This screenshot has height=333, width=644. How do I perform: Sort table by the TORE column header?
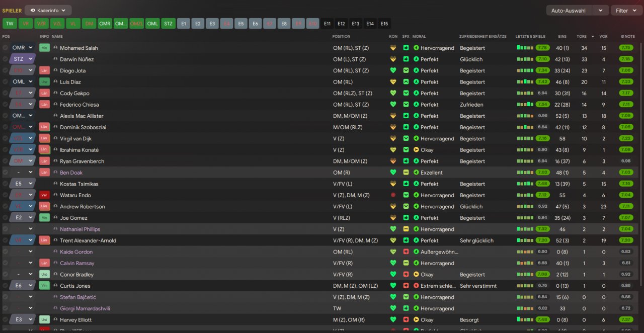[x=581, y=36]
